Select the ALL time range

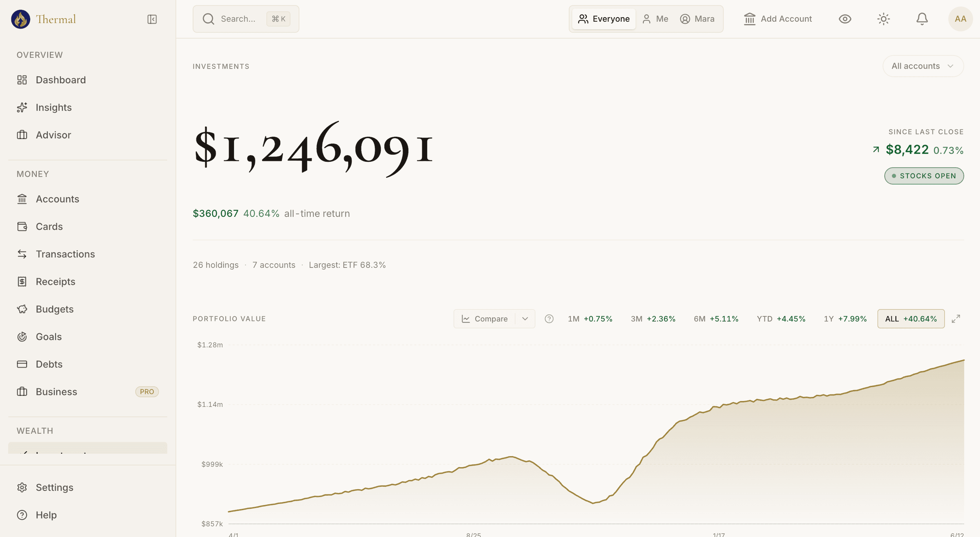pyautogui.click(x=911, y=319)
